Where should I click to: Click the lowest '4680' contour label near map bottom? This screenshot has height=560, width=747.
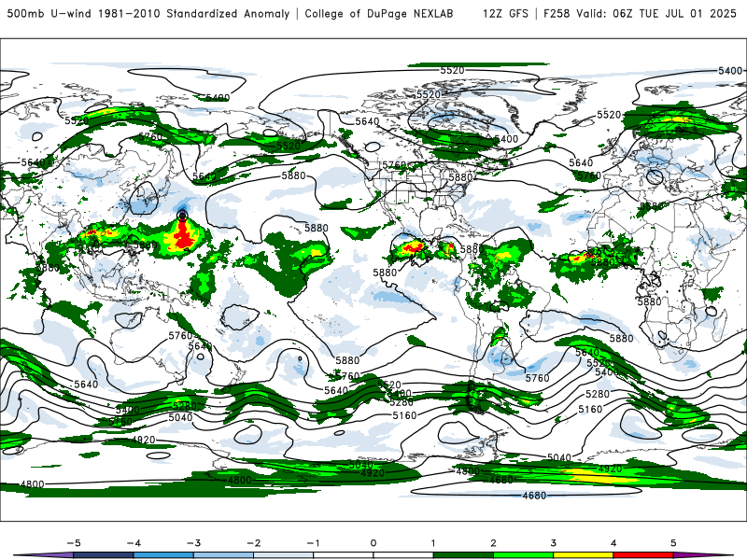click(534, 496)
